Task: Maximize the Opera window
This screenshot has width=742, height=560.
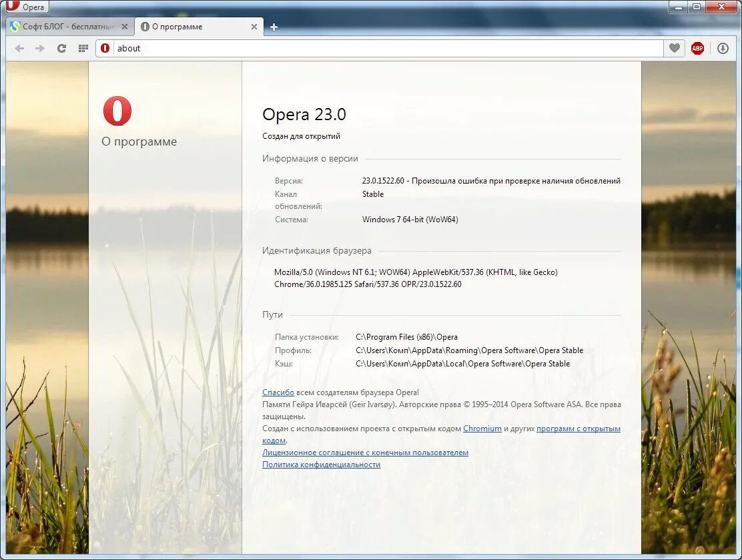Action: [x=697, y=7]
